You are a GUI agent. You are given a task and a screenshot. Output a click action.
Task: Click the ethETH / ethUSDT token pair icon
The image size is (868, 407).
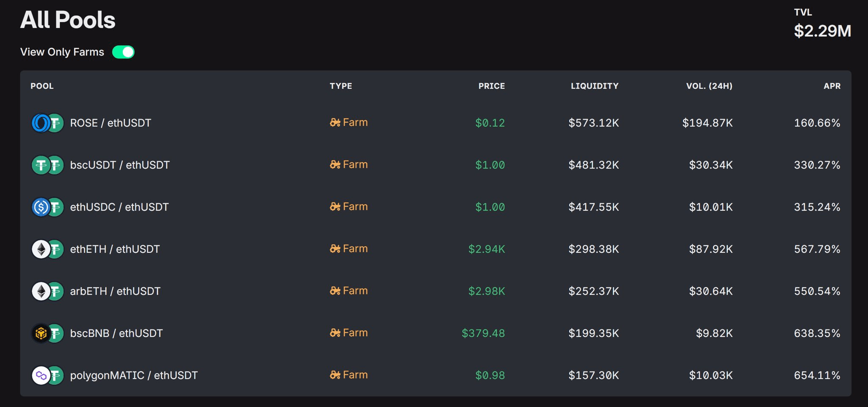tap(47, 249)
